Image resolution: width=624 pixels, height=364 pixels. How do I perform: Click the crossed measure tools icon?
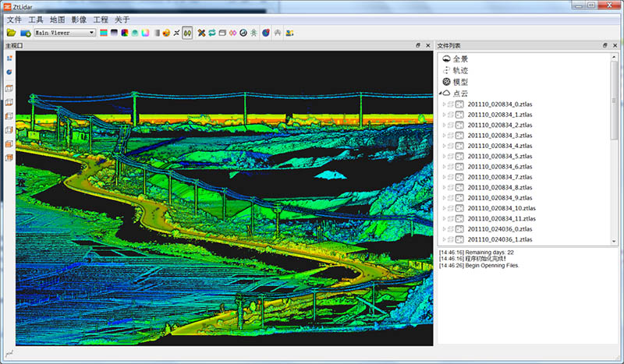point(201,33)
